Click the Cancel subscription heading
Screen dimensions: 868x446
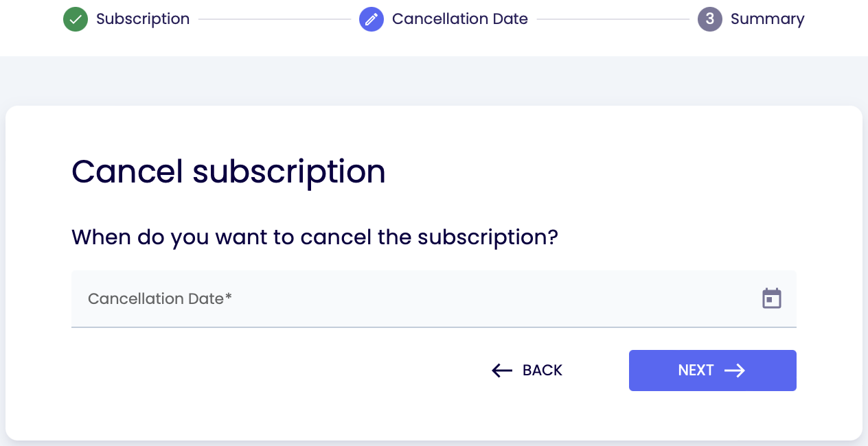(229, 172)
